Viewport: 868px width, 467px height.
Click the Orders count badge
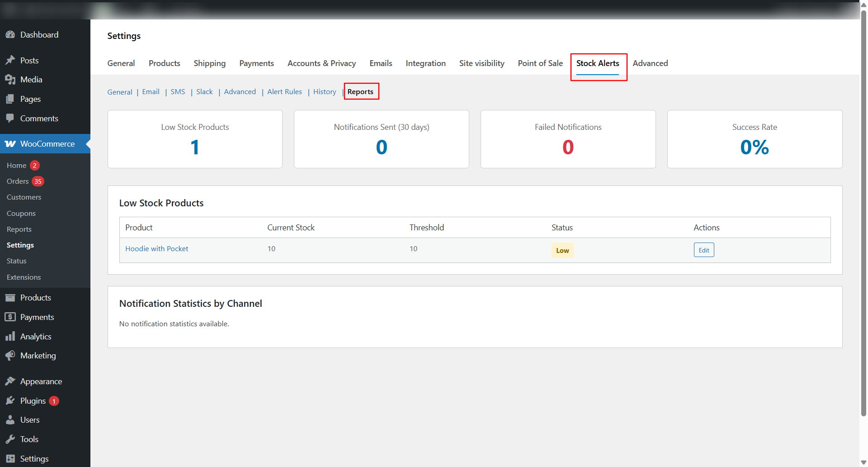[38, 181]
